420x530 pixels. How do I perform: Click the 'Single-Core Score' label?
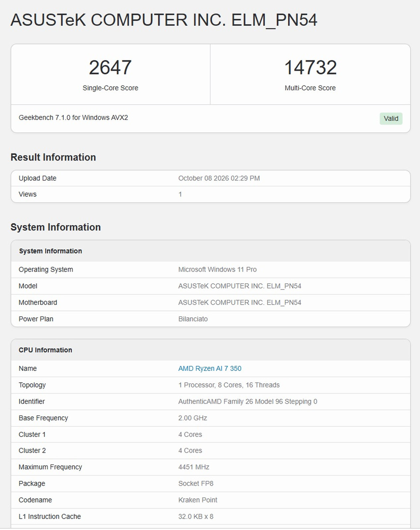pos(110,88)
